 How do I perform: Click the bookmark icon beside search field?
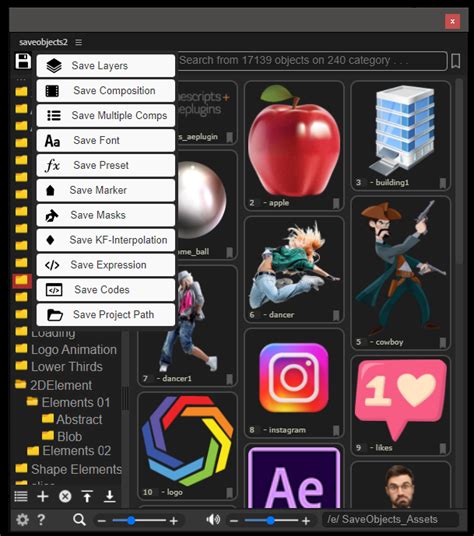point(456,61)
